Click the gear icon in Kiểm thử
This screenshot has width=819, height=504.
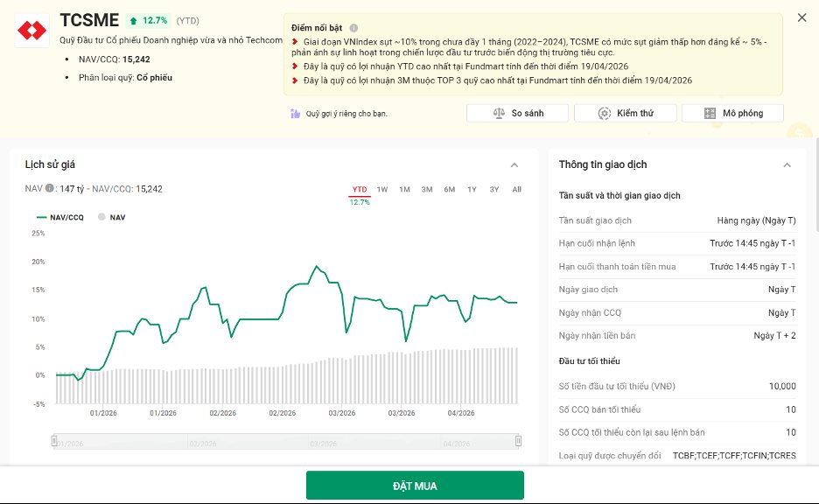point(605,114)
